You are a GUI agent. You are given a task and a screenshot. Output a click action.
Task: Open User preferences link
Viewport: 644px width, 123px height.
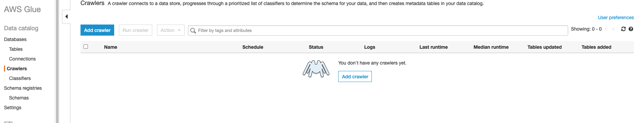point(616,17)
